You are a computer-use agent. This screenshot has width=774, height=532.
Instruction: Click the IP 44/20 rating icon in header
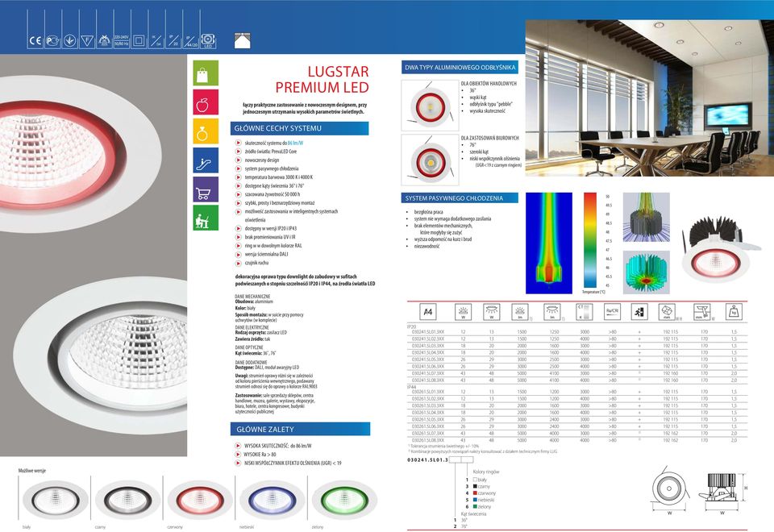(x=190, y=40)
